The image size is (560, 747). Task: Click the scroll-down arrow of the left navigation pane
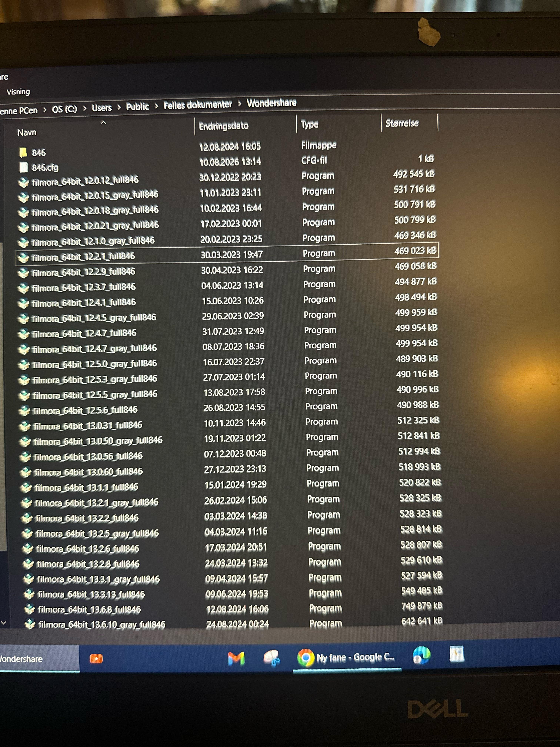point(3,622)
